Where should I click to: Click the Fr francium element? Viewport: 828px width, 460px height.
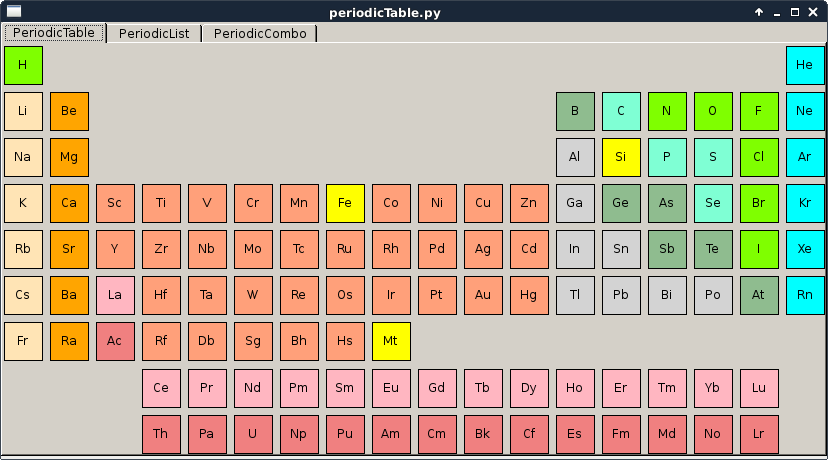click(x=23, y=341)
